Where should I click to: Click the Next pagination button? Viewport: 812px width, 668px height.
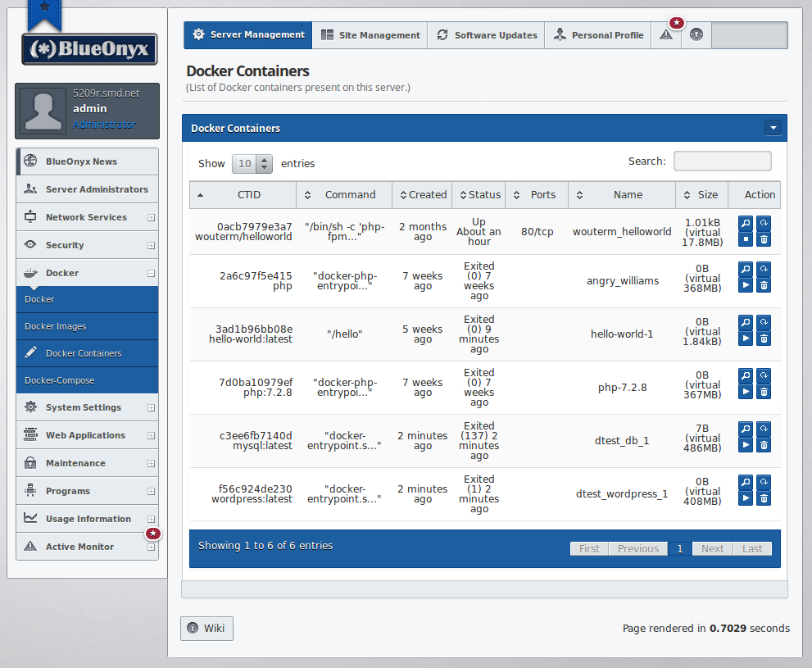click(713, 549)
